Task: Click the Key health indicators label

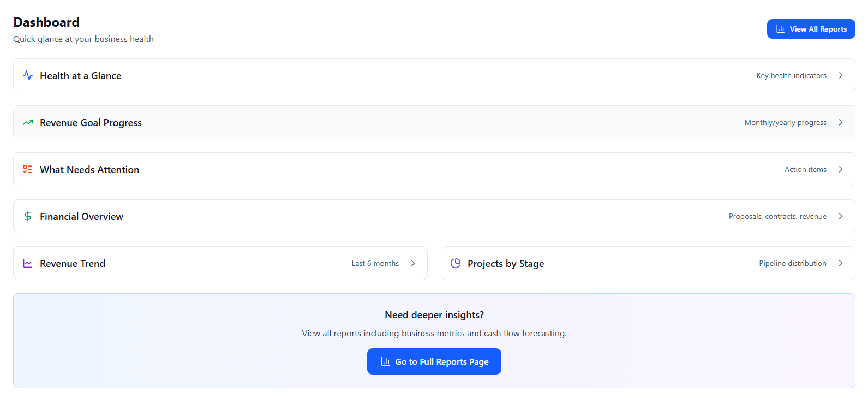Action: (x=791, y=75)
